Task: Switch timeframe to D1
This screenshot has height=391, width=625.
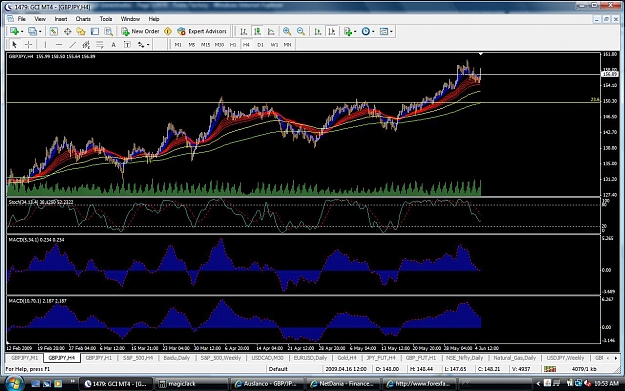Action: pos(260,45)
